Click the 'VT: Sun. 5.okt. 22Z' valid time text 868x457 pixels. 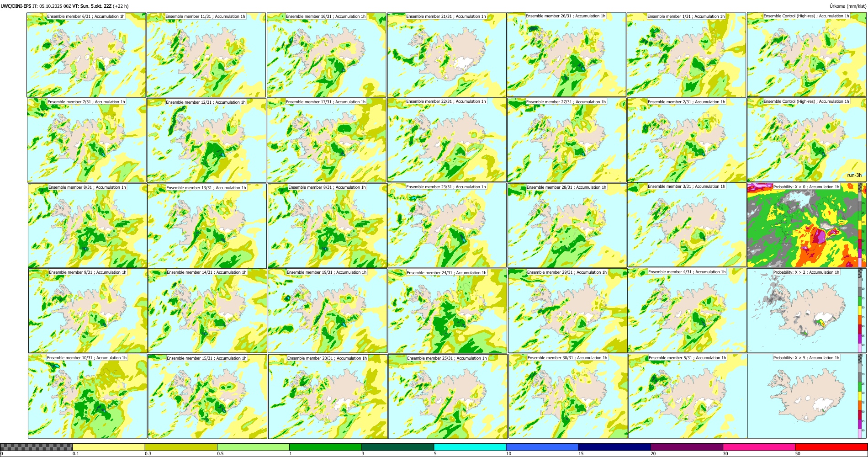[92, 6]
